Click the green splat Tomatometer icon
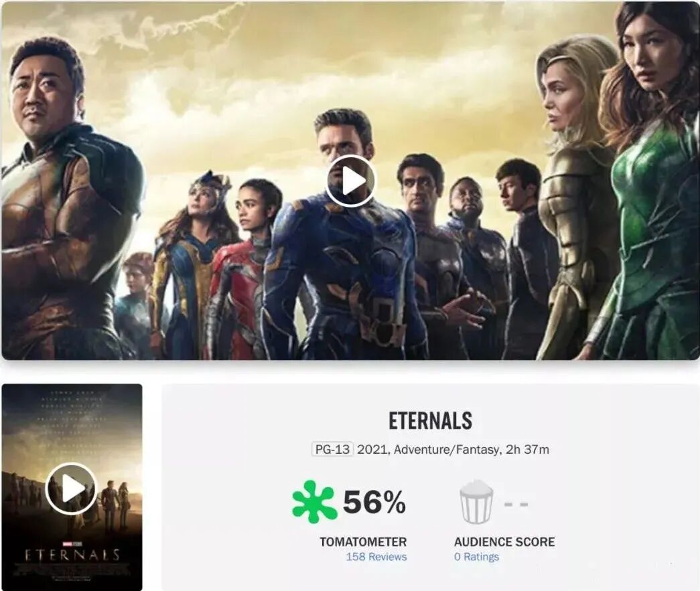Image resolution: width=700 pixels, height=591 pixels. pos(314,501)
